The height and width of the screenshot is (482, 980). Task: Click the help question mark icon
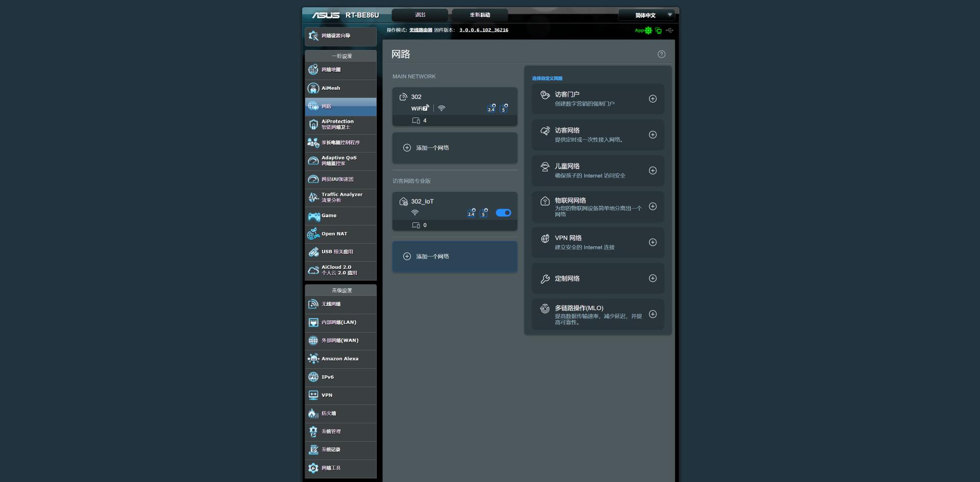tap(661, 54)
